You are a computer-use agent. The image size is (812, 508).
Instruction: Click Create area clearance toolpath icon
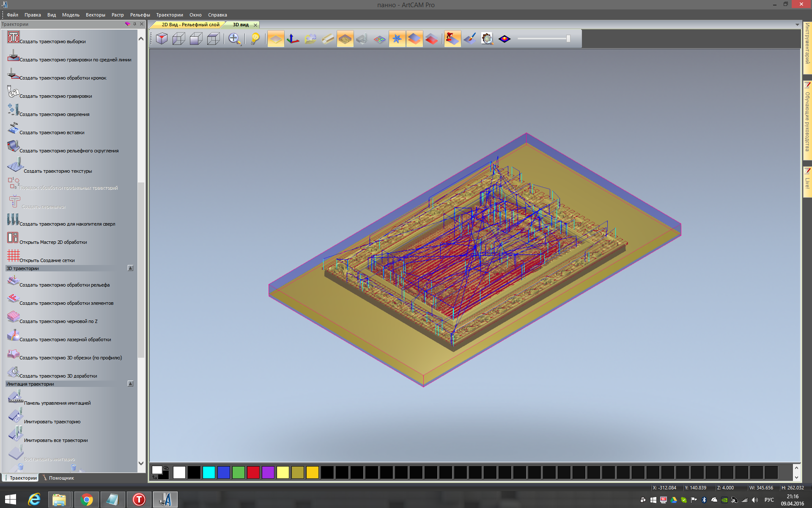tap(13, 37)
